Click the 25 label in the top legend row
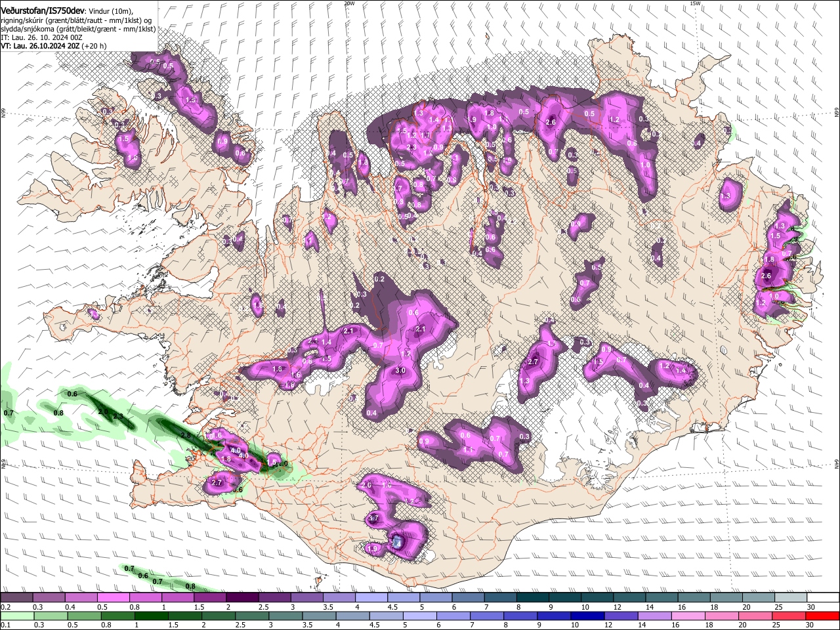Image resolution: width=840 pixels, height=630 pixels. point(779,607)
